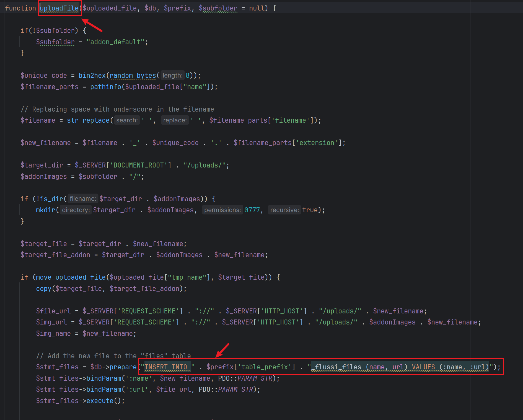Click the $db parameter in the function signature
Image resolution: width=523 pixels, height=420 pixels.
(150, 8)
